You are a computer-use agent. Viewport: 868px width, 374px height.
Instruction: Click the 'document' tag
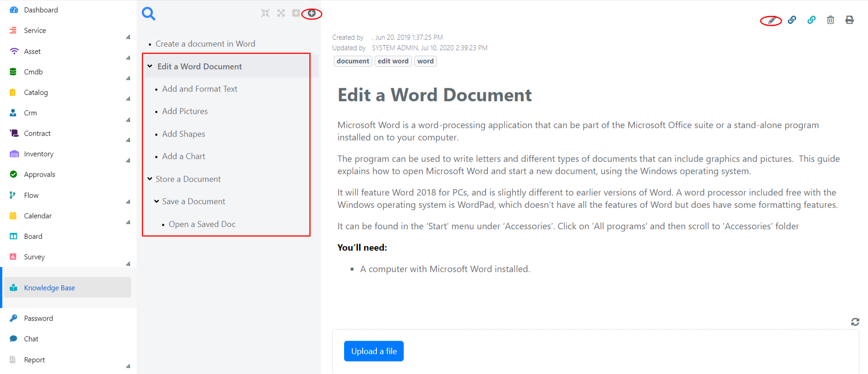[353, 61]
